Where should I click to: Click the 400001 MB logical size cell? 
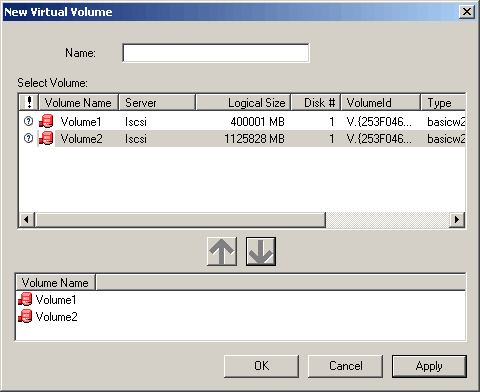point(257,122)
